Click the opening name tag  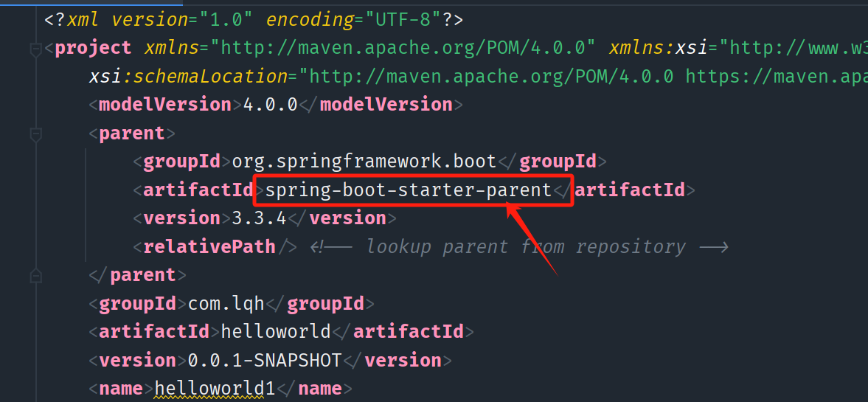tap(122, 389)
